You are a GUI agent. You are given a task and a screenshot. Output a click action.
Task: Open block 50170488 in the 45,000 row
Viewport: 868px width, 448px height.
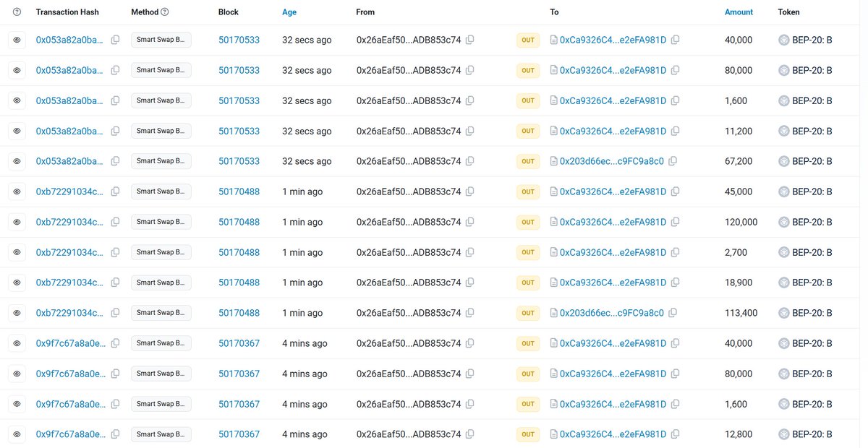click(239, 192)
